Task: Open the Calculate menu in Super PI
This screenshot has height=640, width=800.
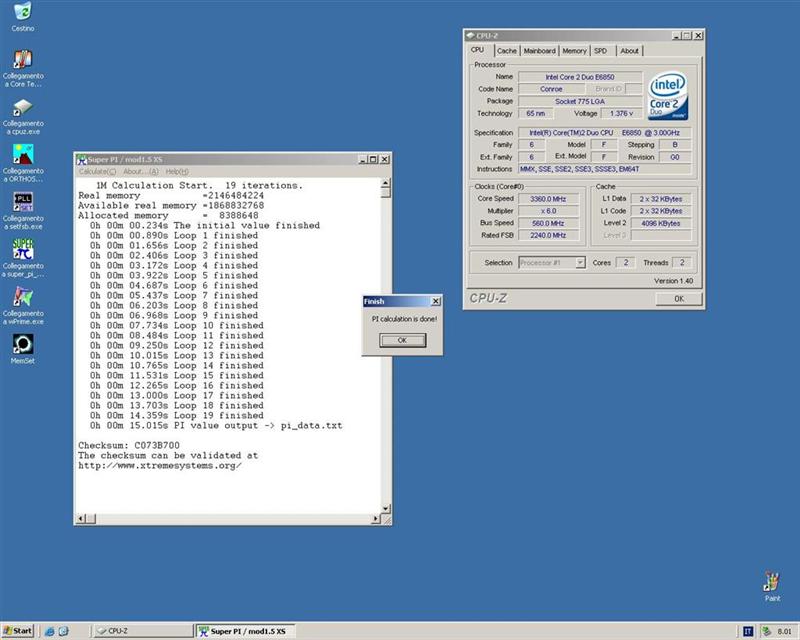Action: (97, 171)
